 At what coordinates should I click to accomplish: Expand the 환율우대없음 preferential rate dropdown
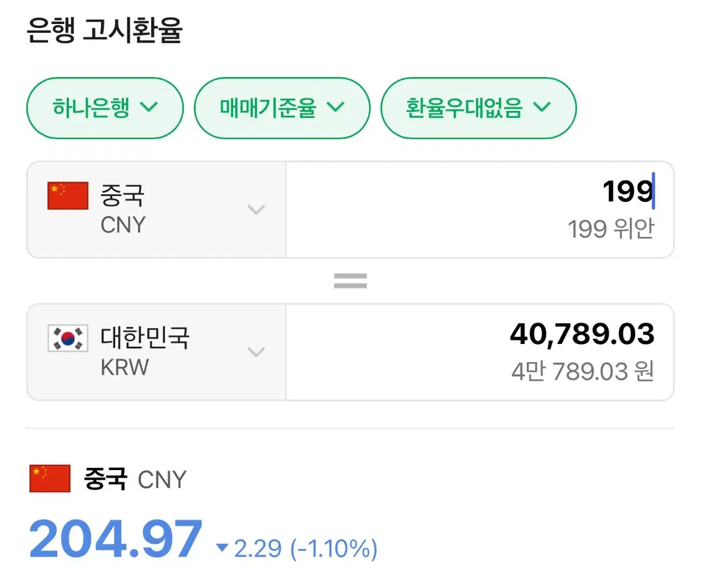pyautogui.click(x=478, y=108)
